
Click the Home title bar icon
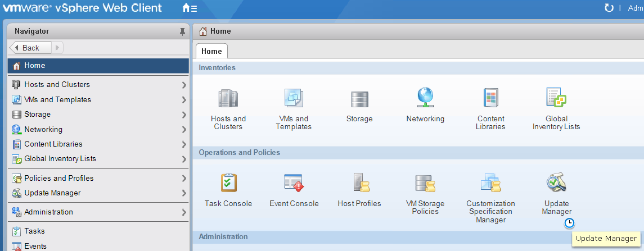point(202,31)
